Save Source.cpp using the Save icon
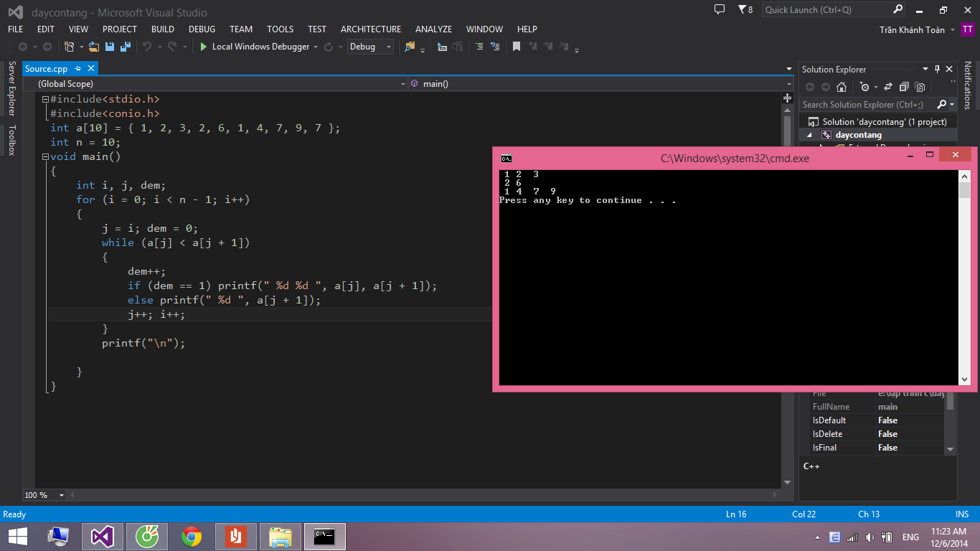 [x=110, y=47]
